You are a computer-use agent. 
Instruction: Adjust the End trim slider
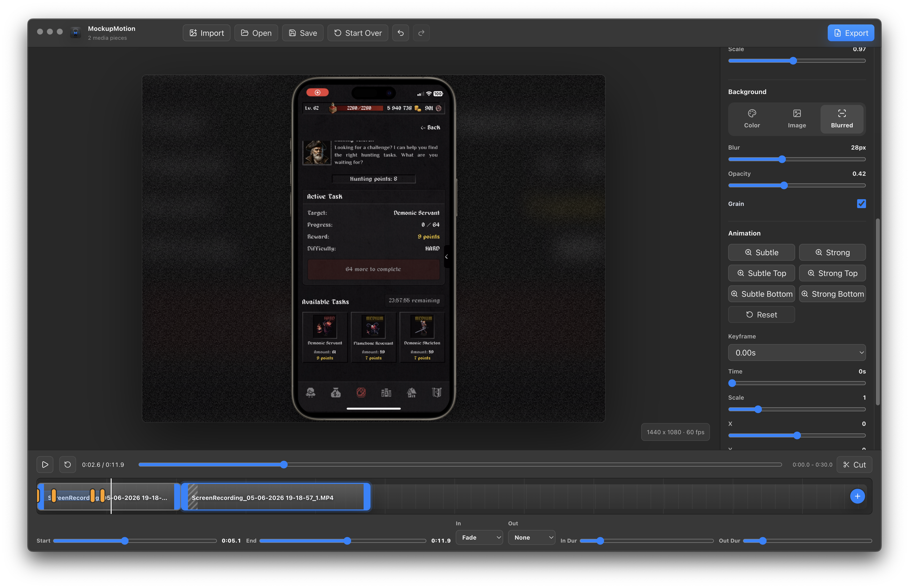(343, 541)
